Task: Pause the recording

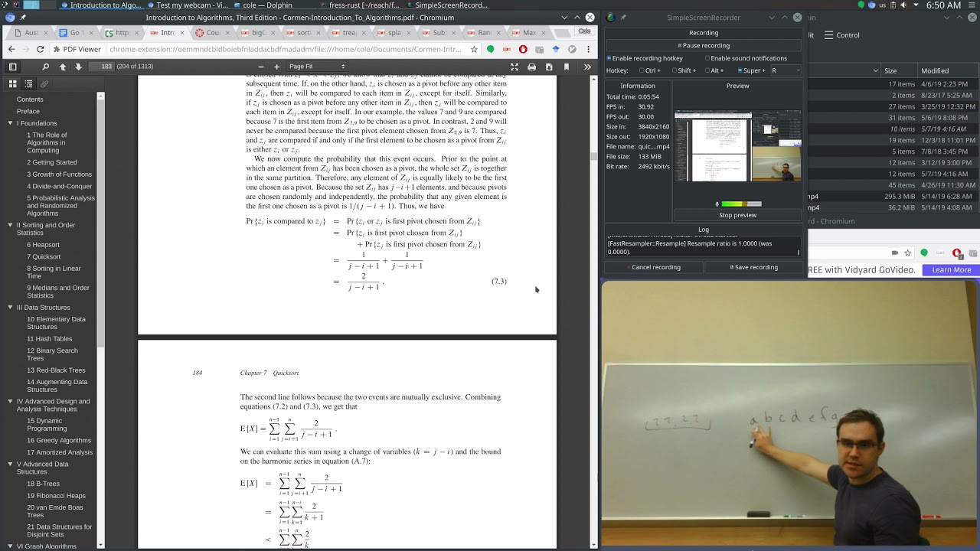Action: (704, 46)
